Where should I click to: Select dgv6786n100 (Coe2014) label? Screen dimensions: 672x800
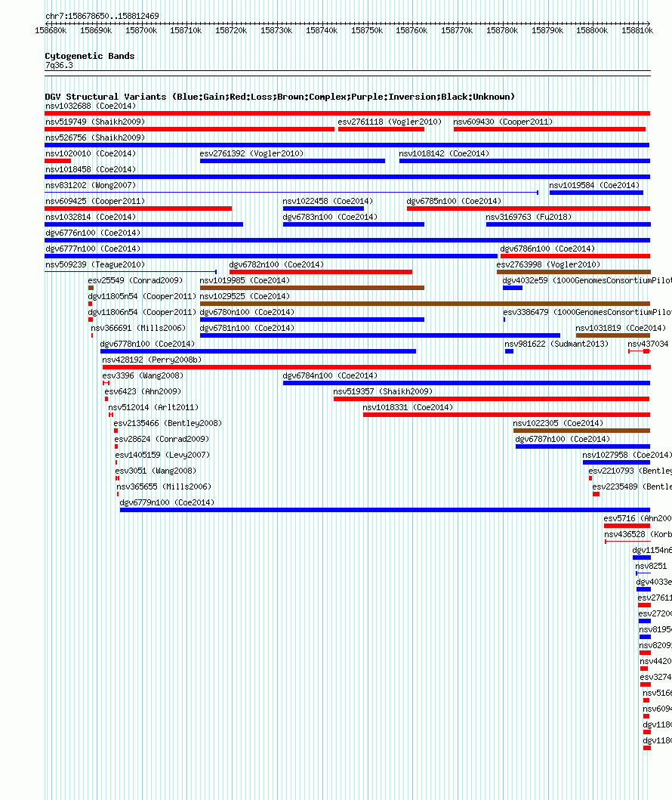[547, 249]
